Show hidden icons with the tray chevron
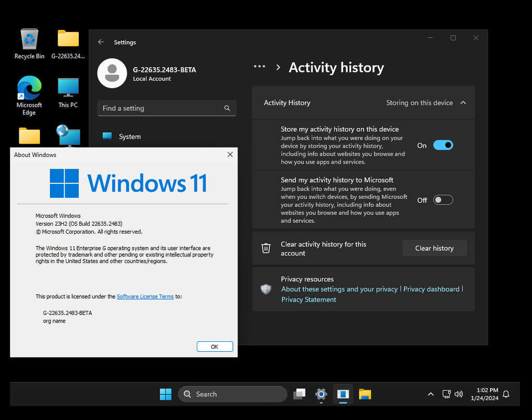Image resolution: width=532 pixels, height=420 pixels. (x=431, y=394)
